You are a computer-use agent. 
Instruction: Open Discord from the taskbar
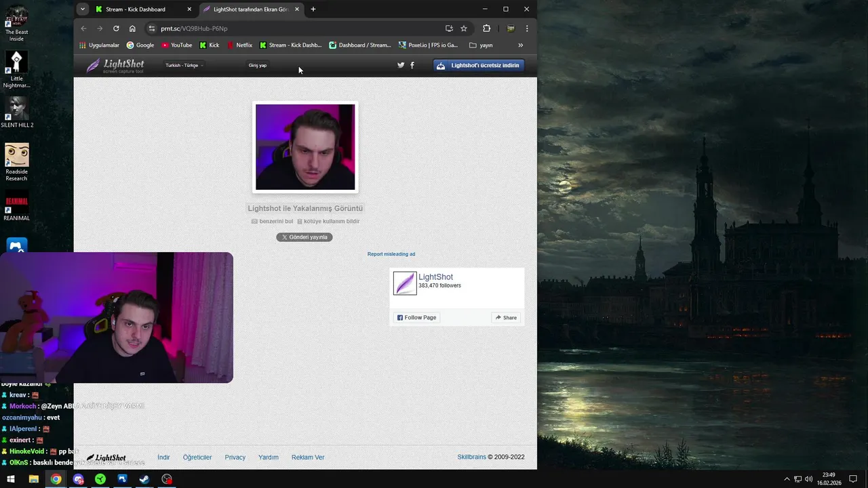(x=78, y=479)
